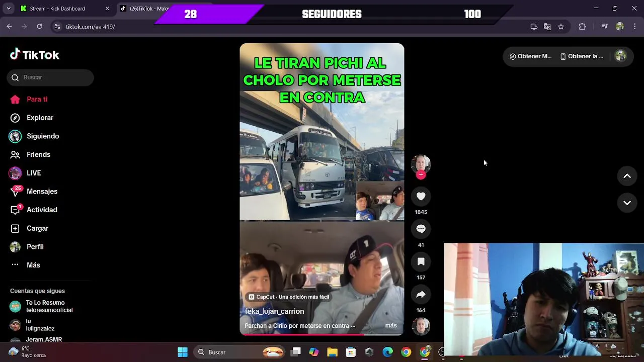Click the Obtener la... app button
Screen dimensions: 644x362
(582, 56)
